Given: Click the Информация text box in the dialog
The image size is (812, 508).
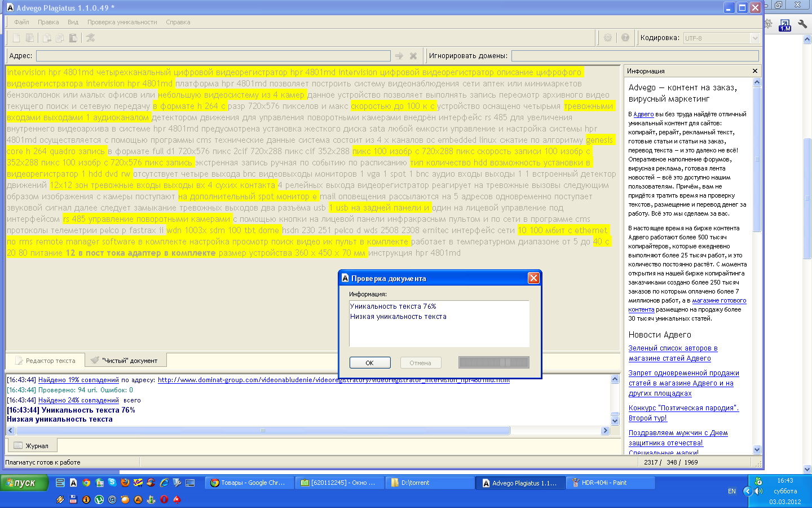Looking at the screenshot, I should [439, 323].
